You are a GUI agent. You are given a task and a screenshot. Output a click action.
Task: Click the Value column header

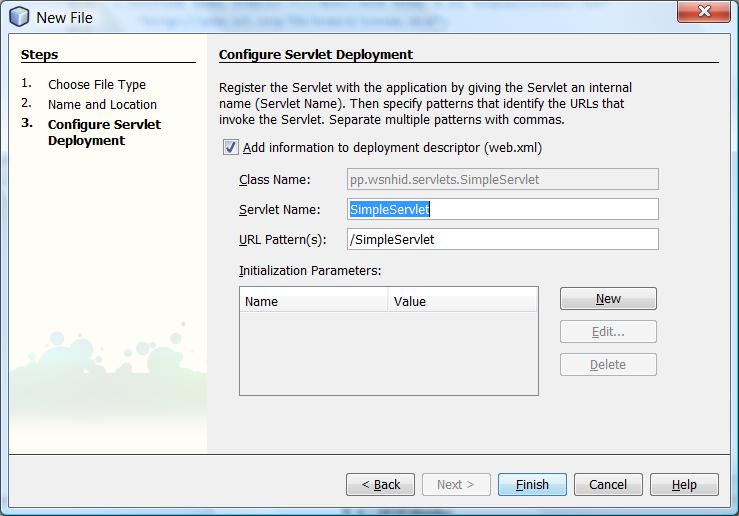(462, 301)
